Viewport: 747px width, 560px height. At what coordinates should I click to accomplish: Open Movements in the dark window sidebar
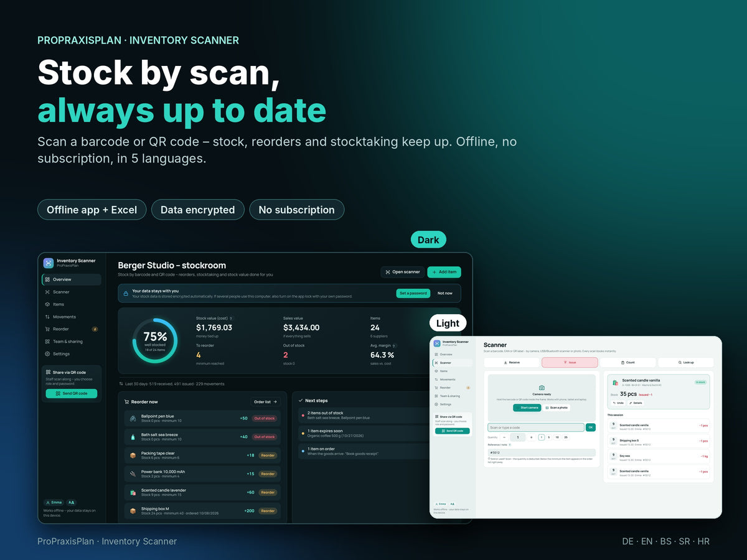71,317
